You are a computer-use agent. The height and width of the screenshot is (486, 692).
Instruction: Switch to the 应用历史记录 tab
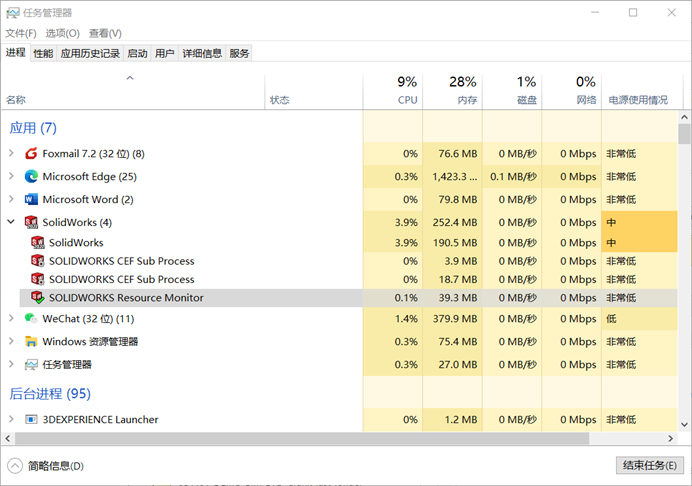[x=90, y=53]
